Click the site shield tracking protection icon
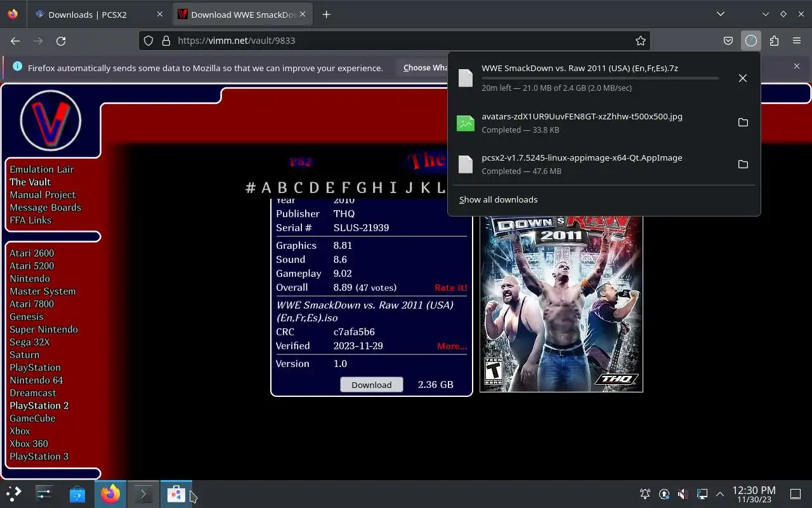This screenshot has width=812, height=508. coord(148,41)
